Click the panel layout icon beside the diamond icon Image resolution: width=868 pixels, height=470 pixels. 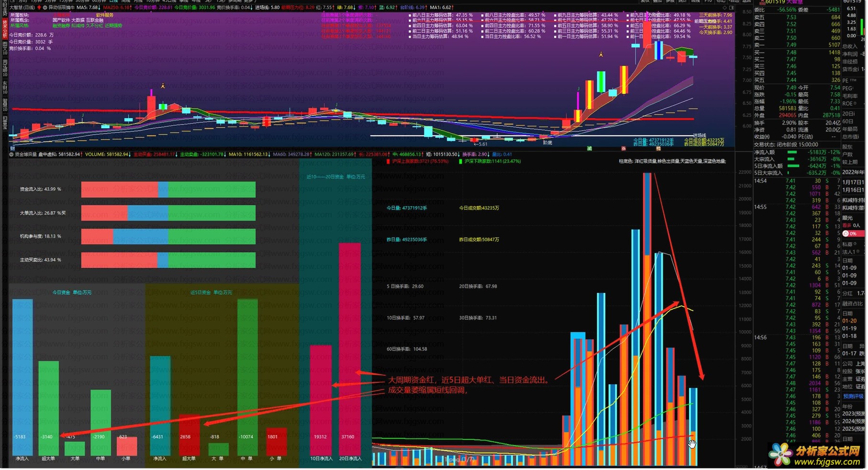tap(732, 8)
